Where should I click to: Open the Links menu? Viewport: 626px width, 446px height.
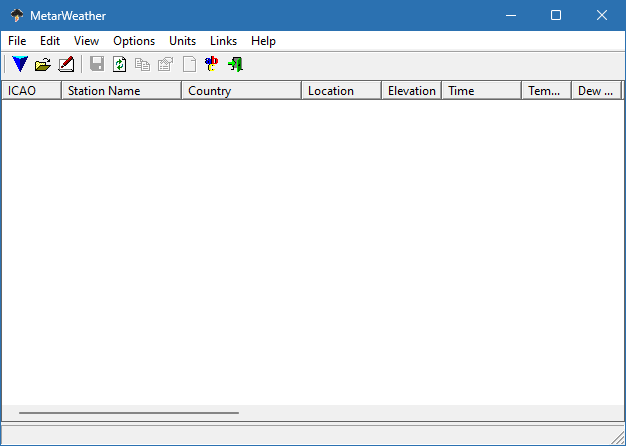pos(224,41)
